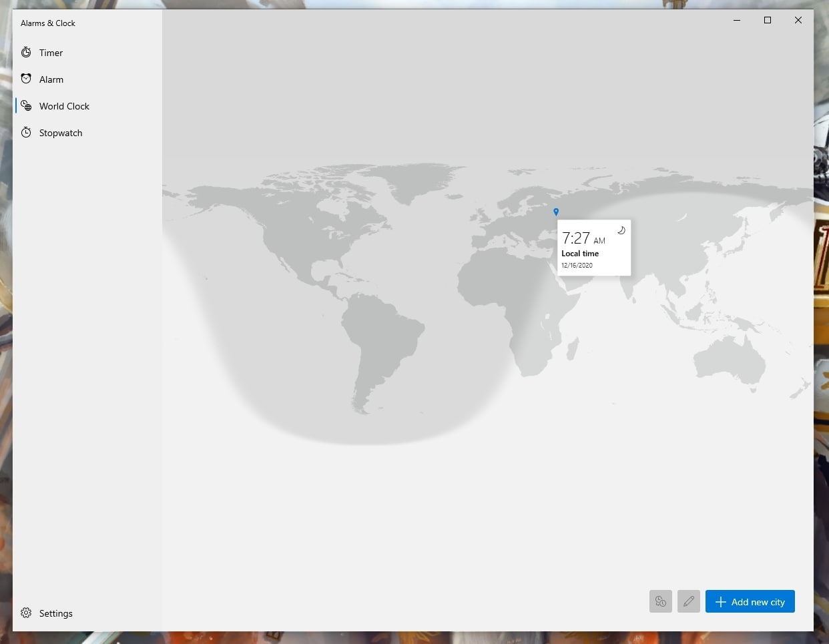Select the 7:27 AM time text
The height and width of the screenshot is (644, 829).
[584, 238]
